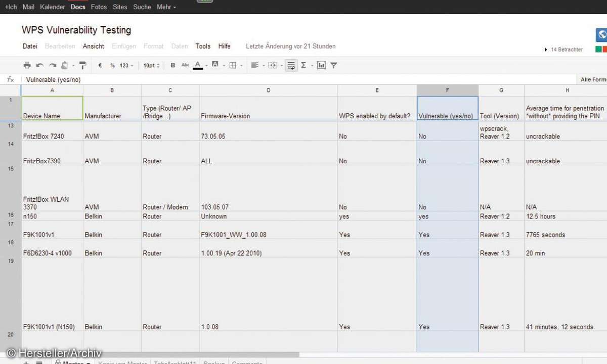Viewport: 607px width, 364px height.
Task: Open the Datei menu
Action: [x=30, y=46]
